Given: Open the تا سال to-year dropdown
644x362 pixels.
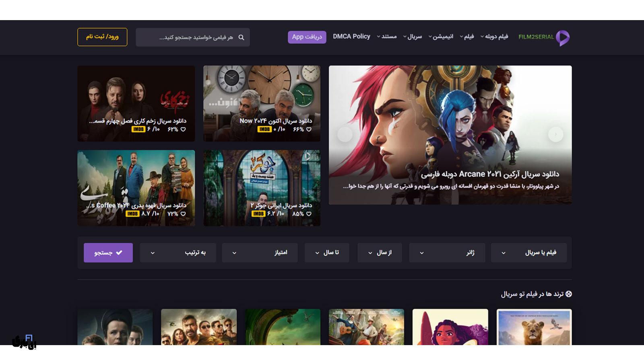Looking at the screenshot, I should (327, 253).
